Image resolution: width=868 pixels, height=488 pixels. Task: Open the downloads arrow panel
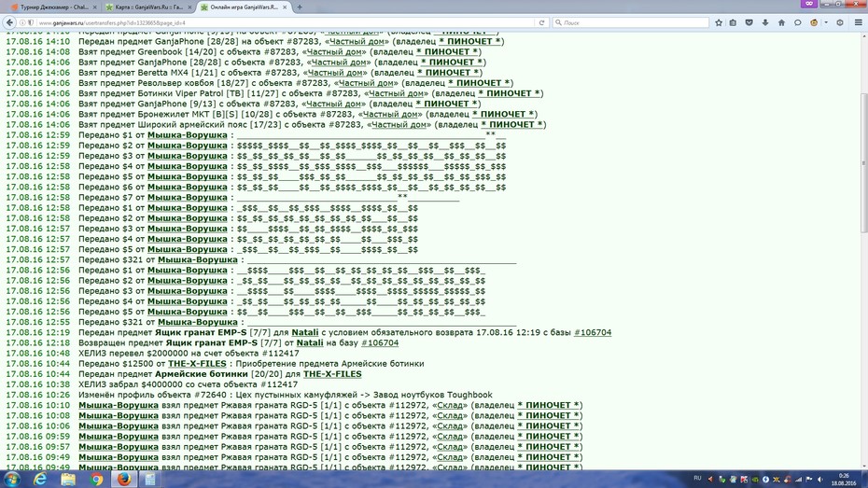pos(765,22)
